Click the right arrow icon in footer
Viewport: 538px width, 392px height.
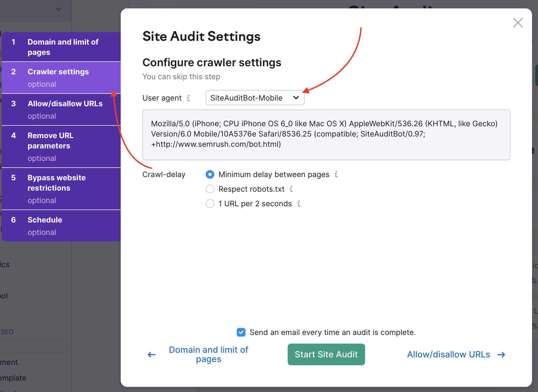click(x=501, y=355)
